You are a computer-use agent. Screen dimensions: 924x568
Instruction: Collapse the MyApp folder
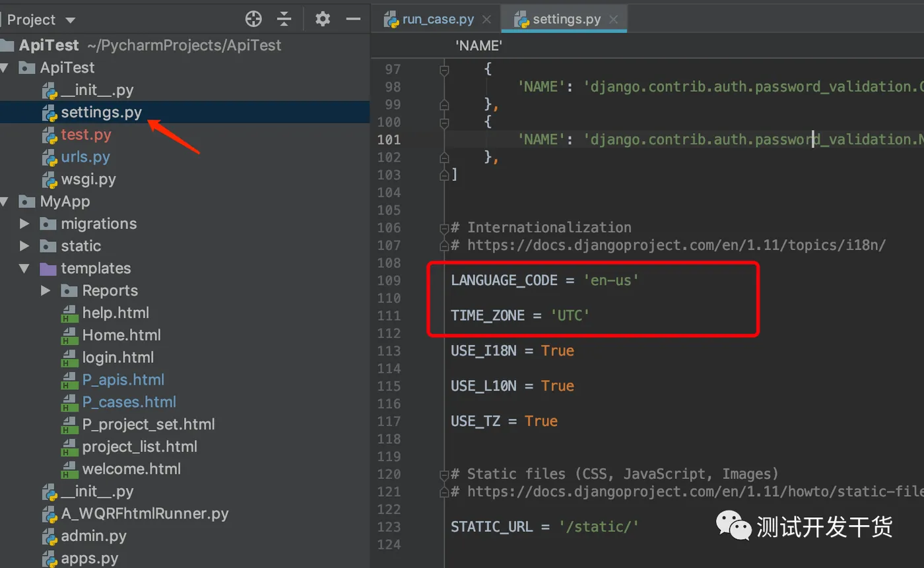click(x=5, y=202)
